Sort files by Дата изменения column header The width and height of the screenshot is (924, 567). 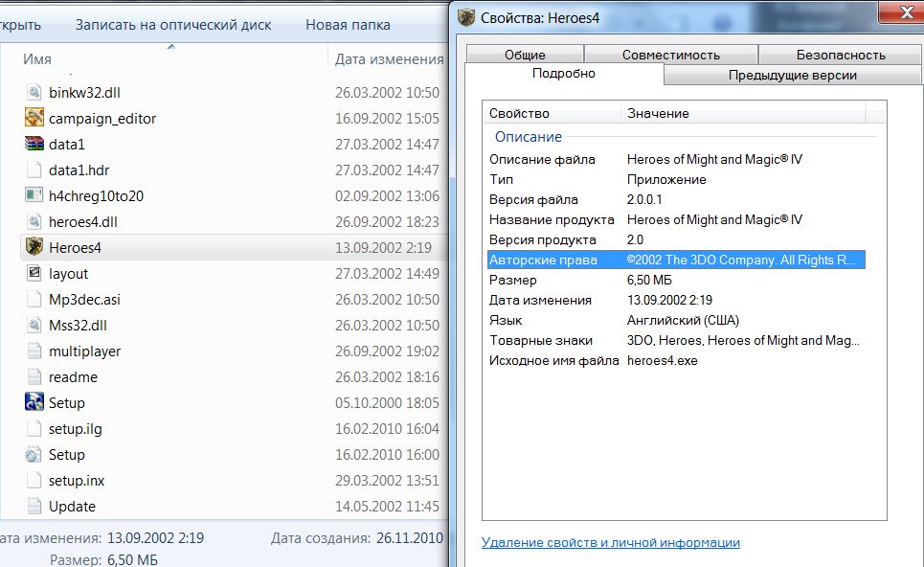pyautogui.click(x=389, y=59)
